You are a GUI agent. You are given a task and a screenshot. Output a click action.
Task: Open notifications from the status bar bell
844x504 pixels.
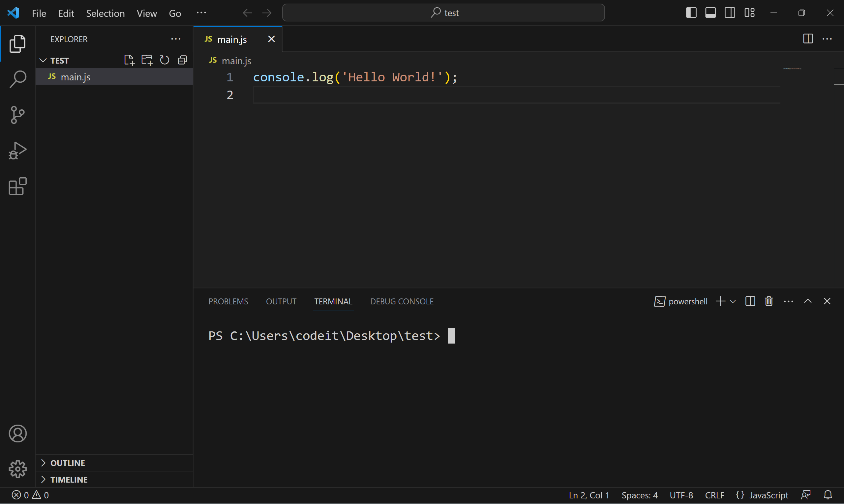pos(828,495)
